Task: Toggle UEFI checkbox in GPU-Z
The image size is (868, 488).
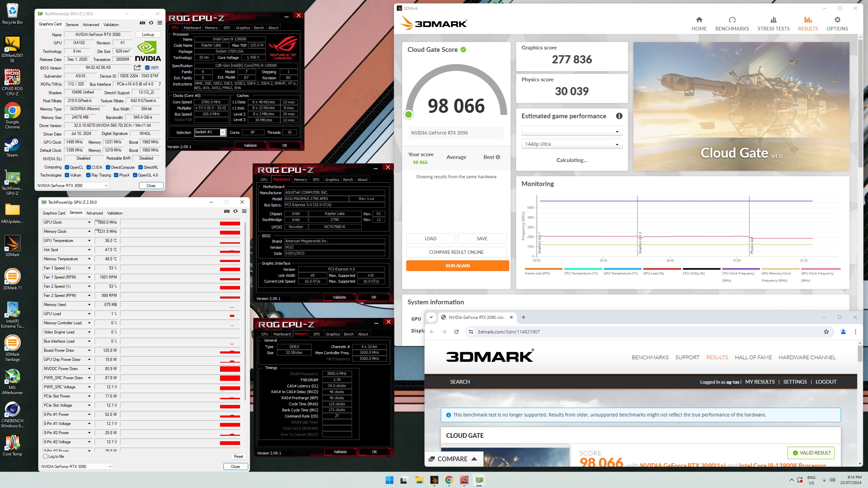Action: pos(147,67)
